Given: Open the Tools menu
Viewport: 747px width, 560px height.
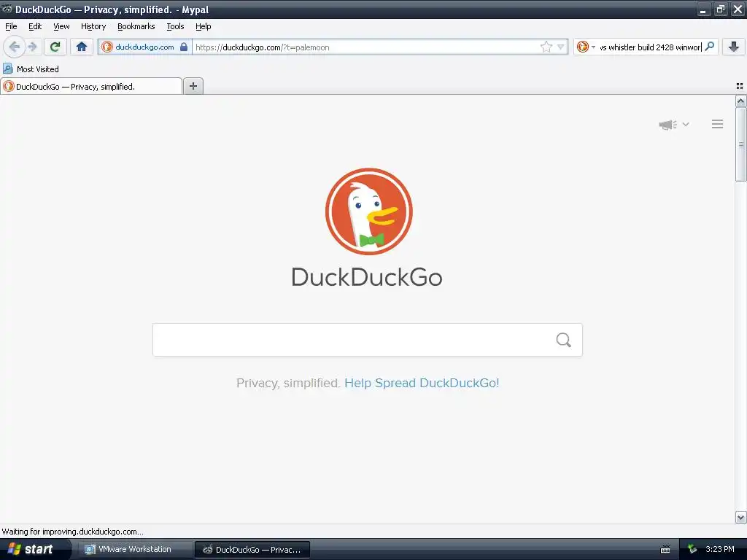Looking at the screenshot, I should click(175, 26).
